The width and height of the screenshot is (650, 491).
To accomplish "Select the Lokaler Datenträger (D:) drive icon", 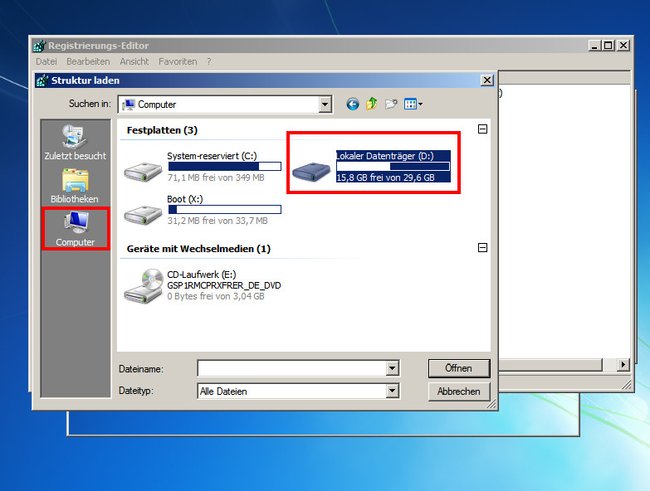I will click(x=311, y=171).
